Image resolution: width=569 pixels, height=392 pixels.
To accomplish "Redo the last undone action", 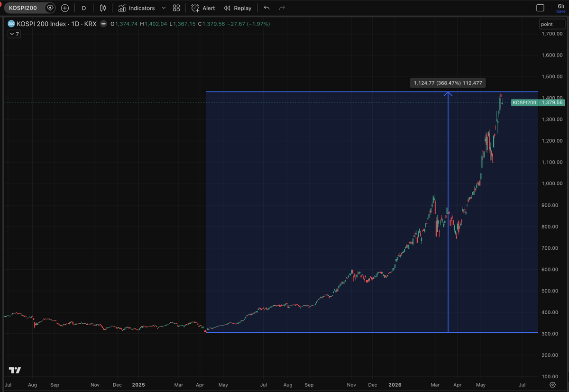I will [282, 8].
